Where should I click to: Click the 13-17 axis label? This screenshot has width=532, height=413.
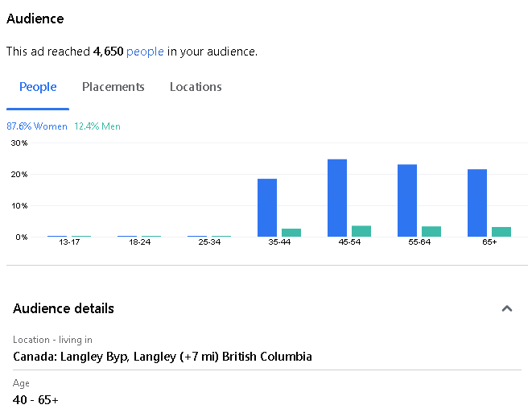(69, 242)
